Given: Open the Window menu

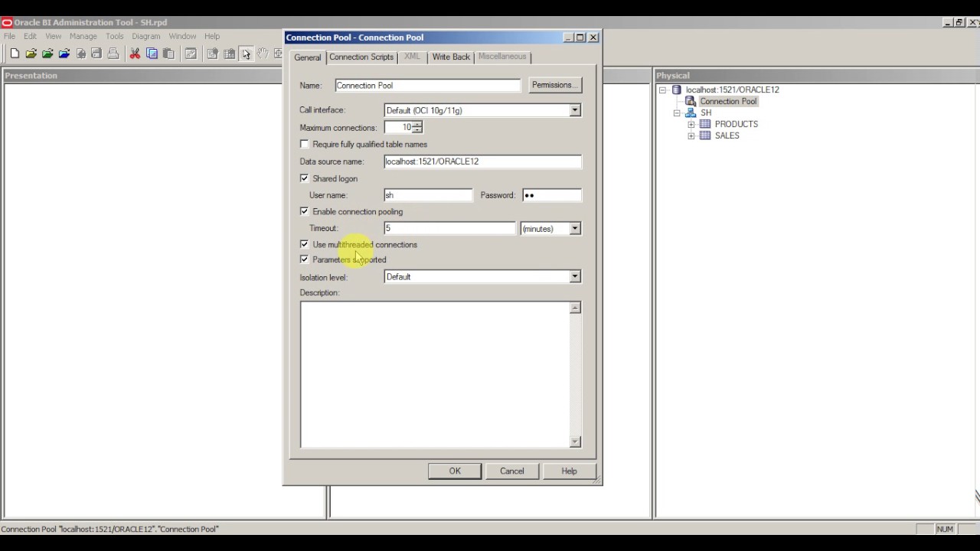Looking at the screenshot, I should (182, 36).
